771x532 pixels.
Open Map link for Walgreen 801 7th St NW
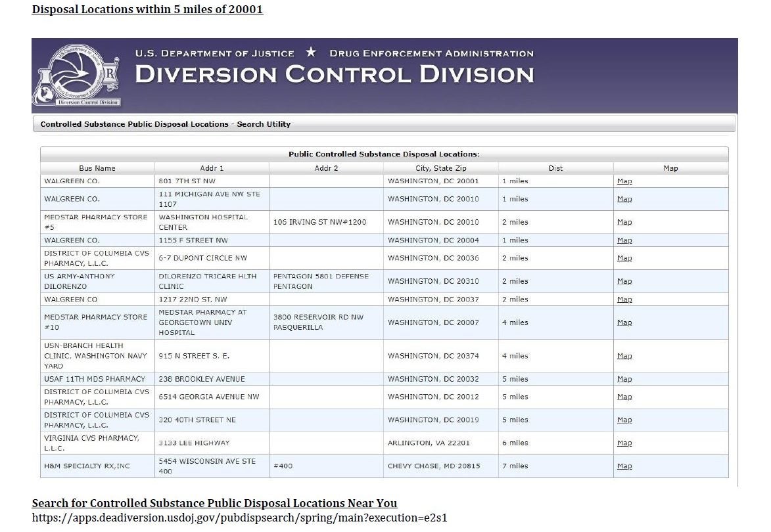click(624, 181)
